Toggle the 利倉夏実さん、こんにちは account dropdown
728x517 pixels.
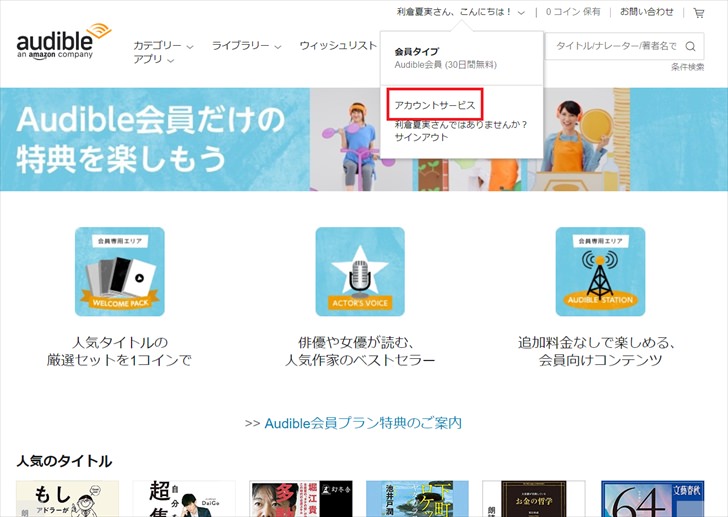pyautogui.click(x=461, y=12)
